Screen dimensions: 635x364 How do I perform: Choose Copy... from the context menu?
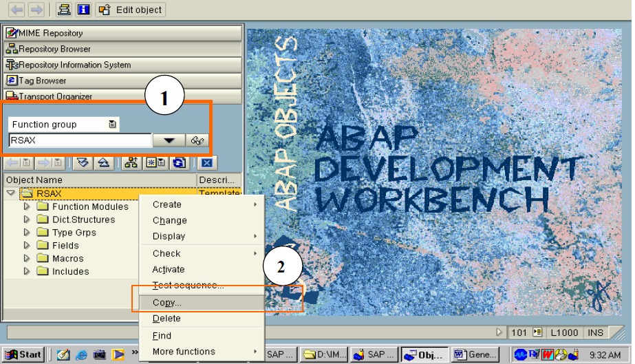202,303
